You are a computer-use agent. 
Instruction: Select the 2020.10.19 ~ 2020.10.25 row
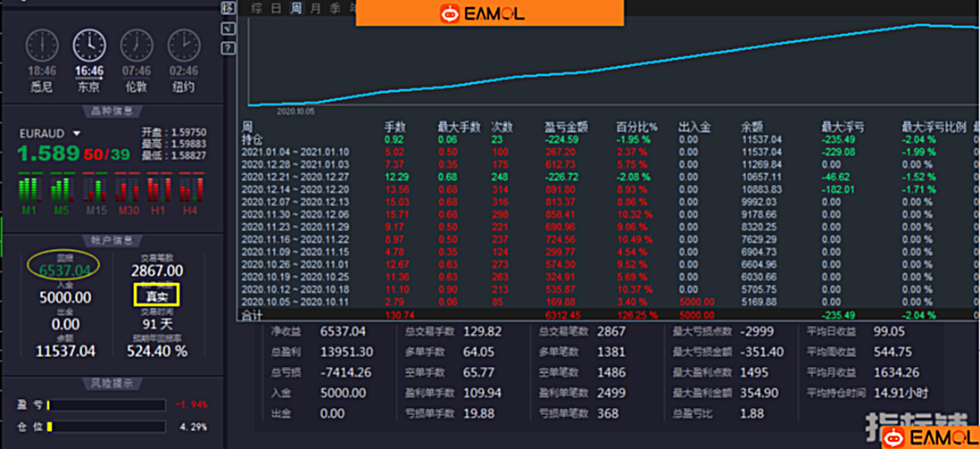tap(607, 277)
